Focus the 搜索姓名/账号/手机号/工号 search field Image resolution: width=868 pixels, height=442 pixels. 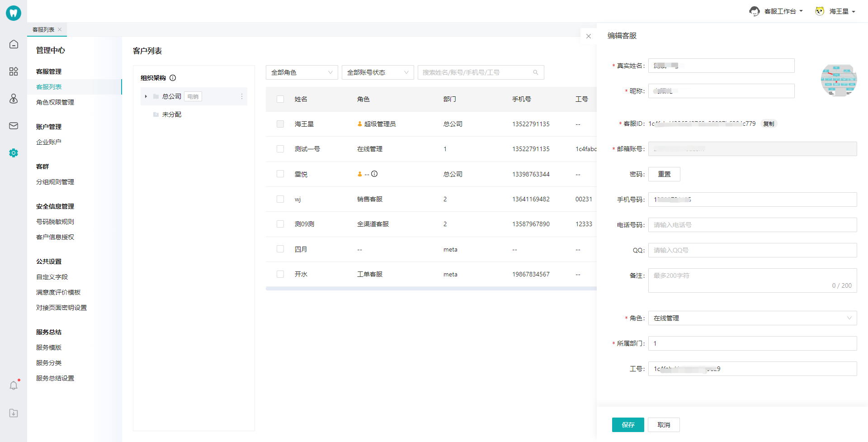[481, 72]
